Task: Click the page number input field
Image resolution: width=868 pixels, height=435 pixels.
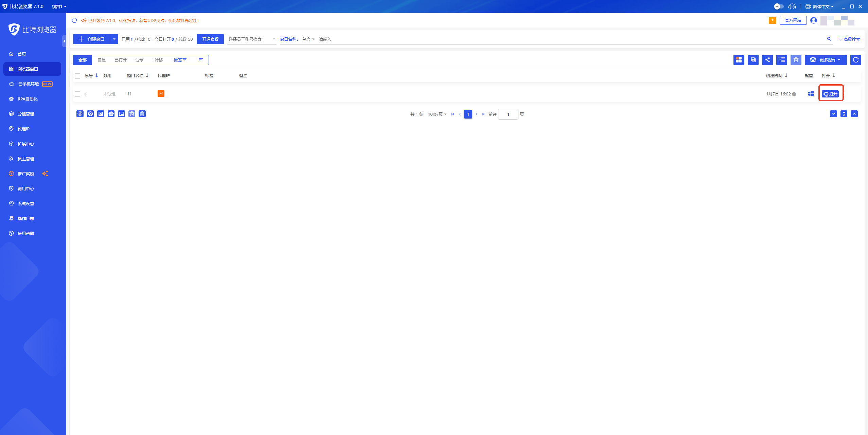Action: [508, 114]
